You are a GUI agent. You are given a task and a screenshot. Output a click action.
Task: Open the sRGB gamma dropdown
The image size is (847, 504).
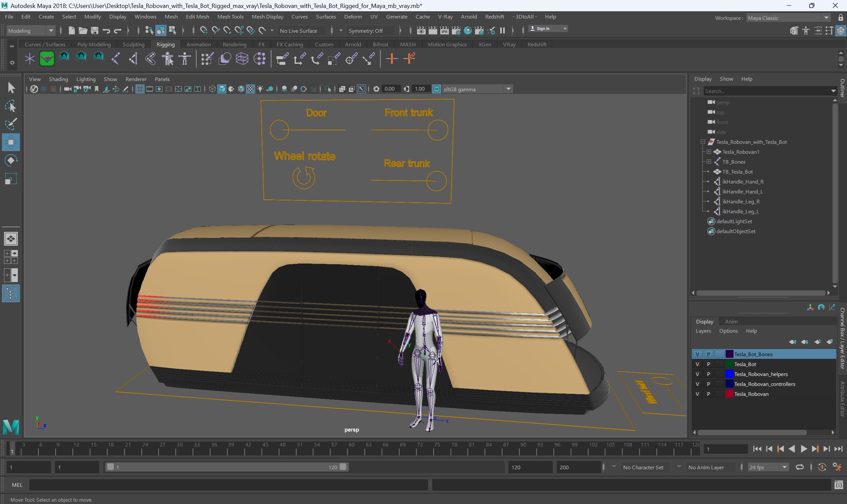[x=477, y=89]
